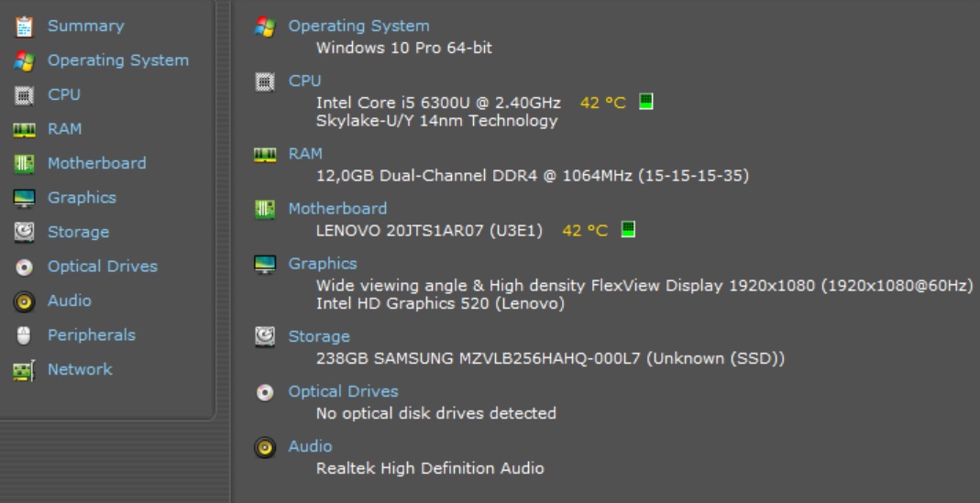Click the CPU chip icon in sidebar

[25, 95]
